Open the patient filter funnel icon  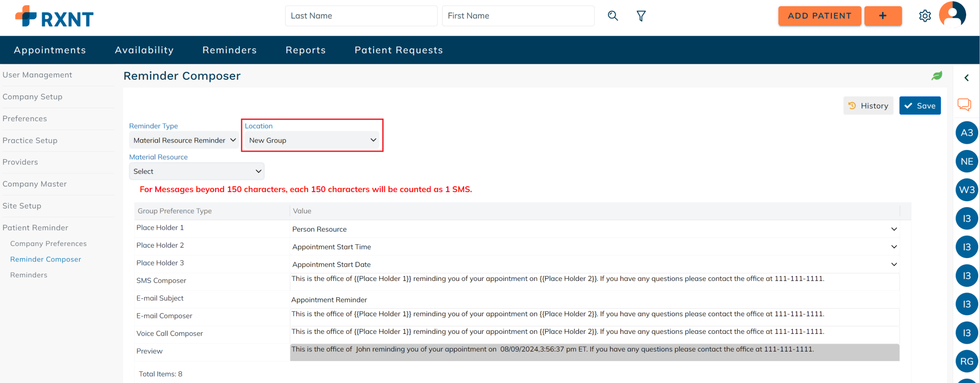click(x=641, y=16)
